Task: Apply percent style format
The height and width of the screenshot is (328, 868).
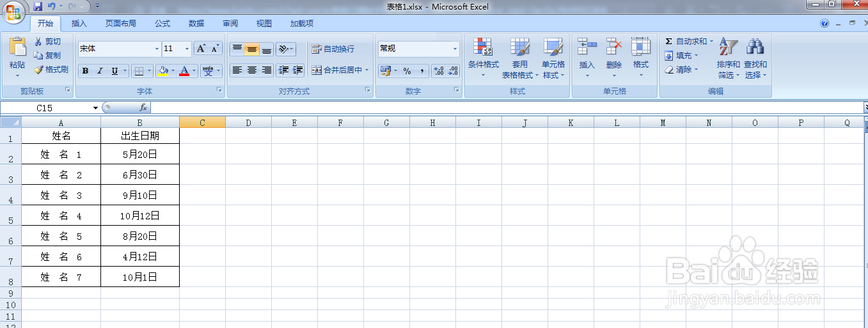Action: [407, 71]
